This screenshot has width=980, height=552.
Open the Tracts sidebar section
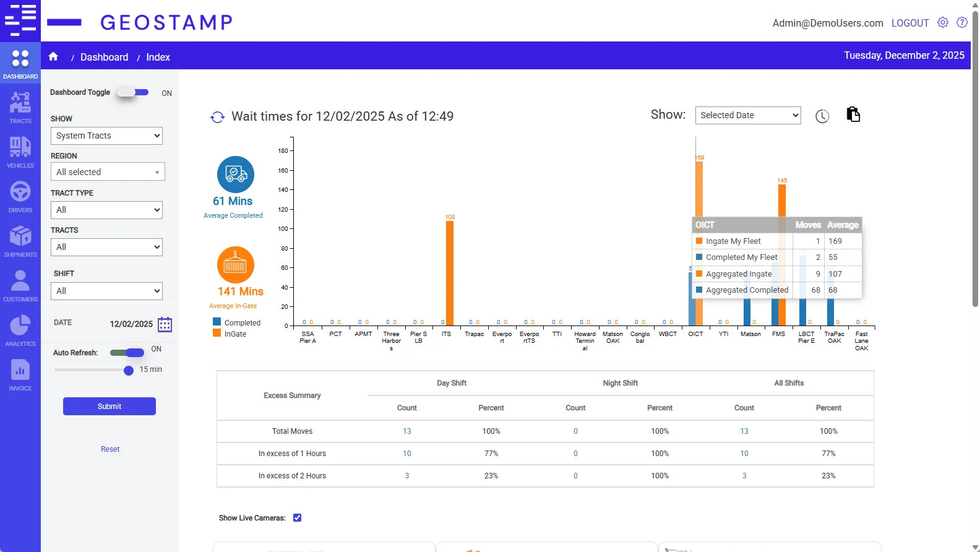coord(20,108)
